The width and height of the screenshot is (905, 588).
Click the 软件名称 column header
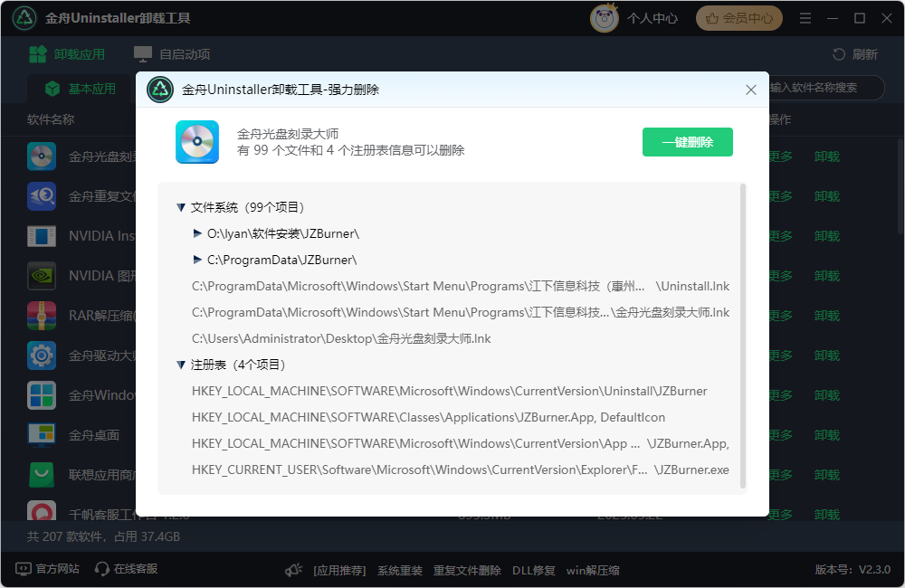click(x=51, y=119)
